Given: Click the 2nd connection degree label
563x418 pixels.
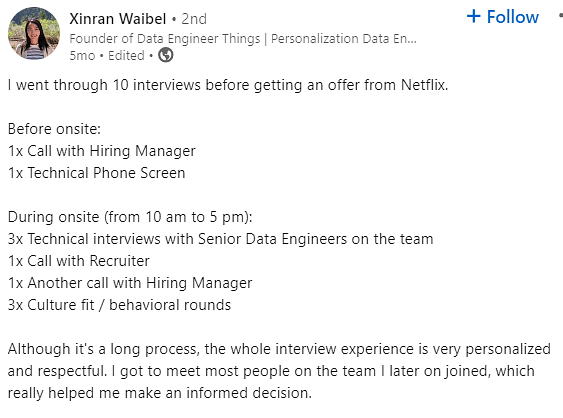Looking at the screenshot, I should pyautogui.click(x=194, y=19).
